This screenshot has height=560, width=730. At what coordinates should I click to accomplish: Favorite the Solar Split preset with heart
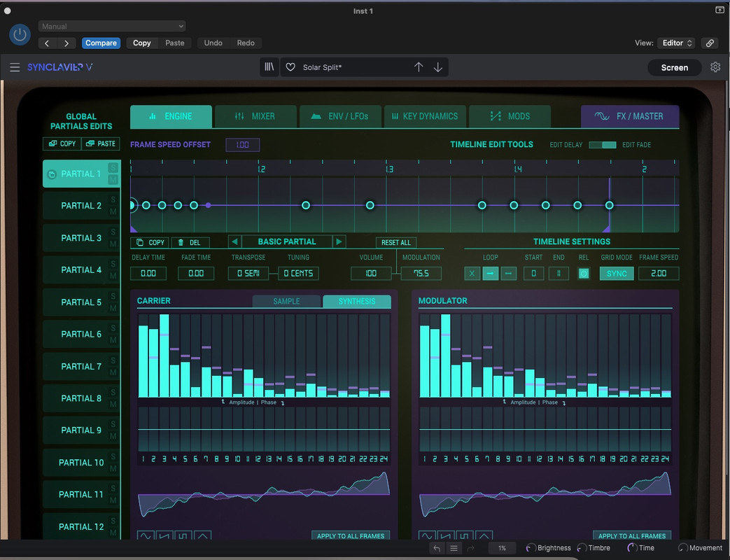coord(290,67)
